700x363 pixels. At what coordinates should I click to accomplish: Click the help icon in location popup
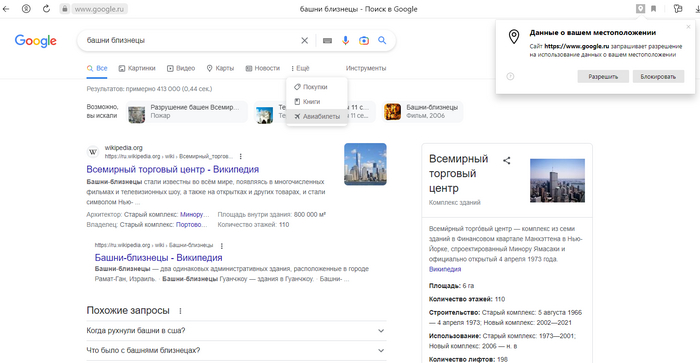coord(510,77)
